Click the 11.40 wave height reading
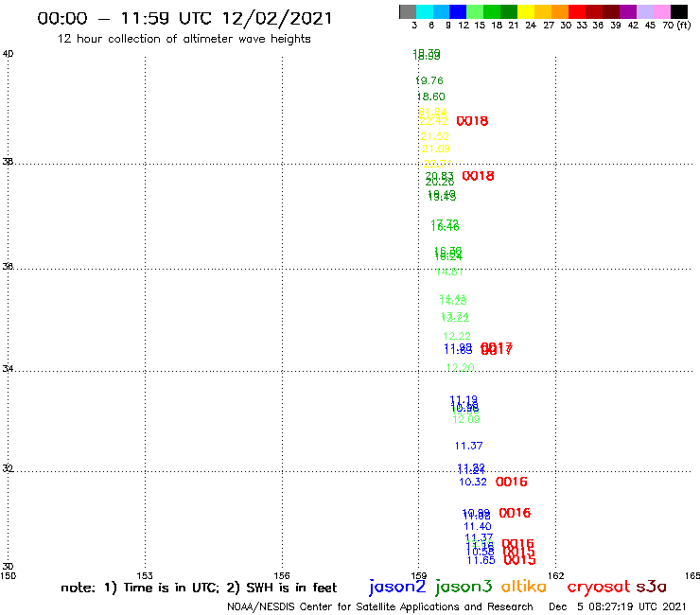The height and width of the screenshot is (615, 700). click(x=478, y=526)
